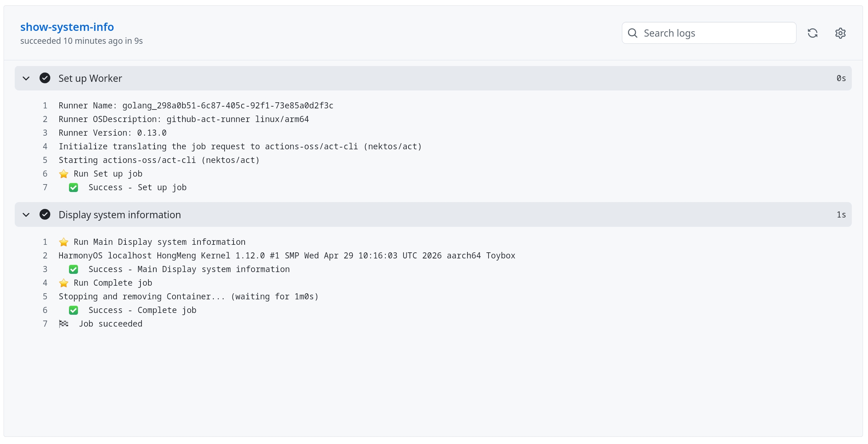Click the Display system information success checkmark icon

(x=45, y=214)
